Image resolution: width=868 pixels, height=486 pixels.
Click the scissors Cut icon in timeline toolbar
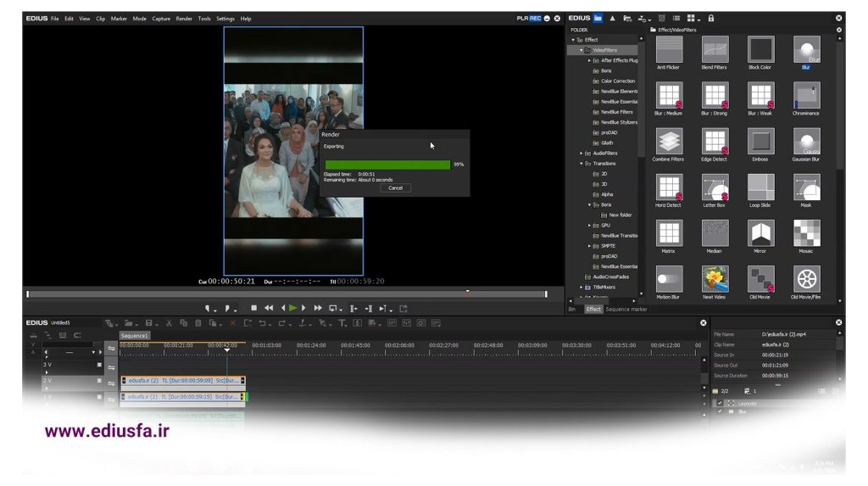click(170, 323)
